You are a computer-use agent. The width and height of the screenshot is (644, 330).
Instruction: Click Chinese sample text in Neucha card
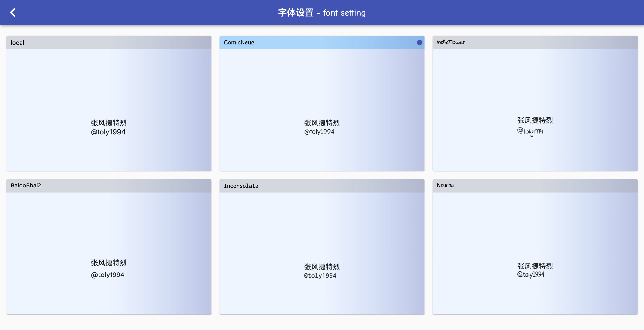pos(535,266)
